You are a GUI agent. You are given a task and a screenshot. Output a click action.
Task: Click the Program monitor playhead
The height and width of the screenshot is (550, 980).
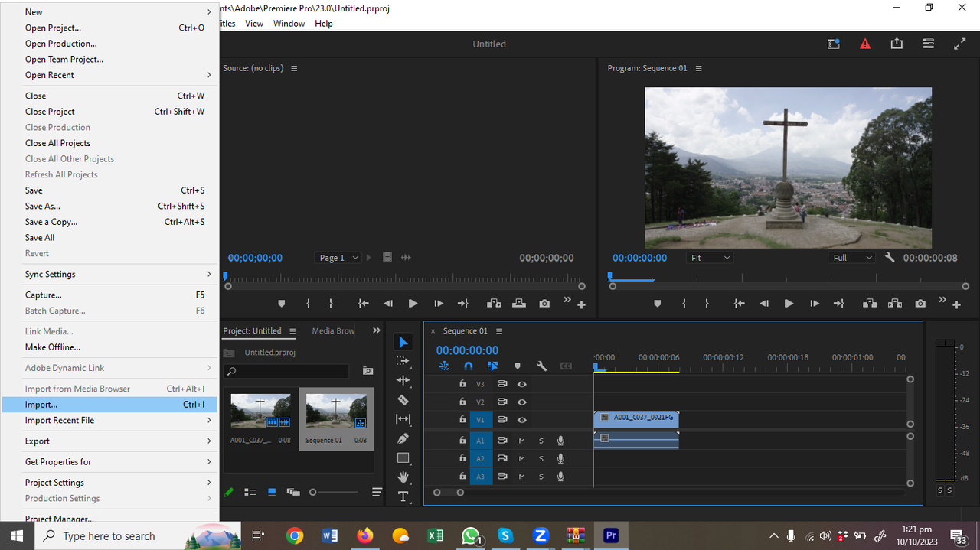610,276
